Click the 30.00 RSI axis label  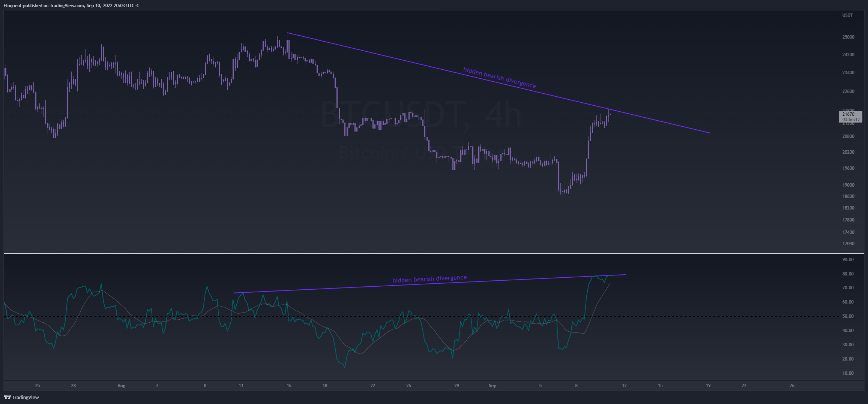pyautogui.click(x=848, y=345)
